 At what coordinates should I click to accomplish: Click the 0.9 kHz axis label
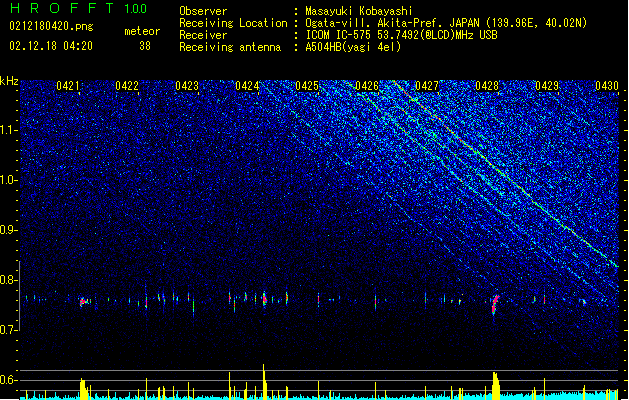(9, 230)
